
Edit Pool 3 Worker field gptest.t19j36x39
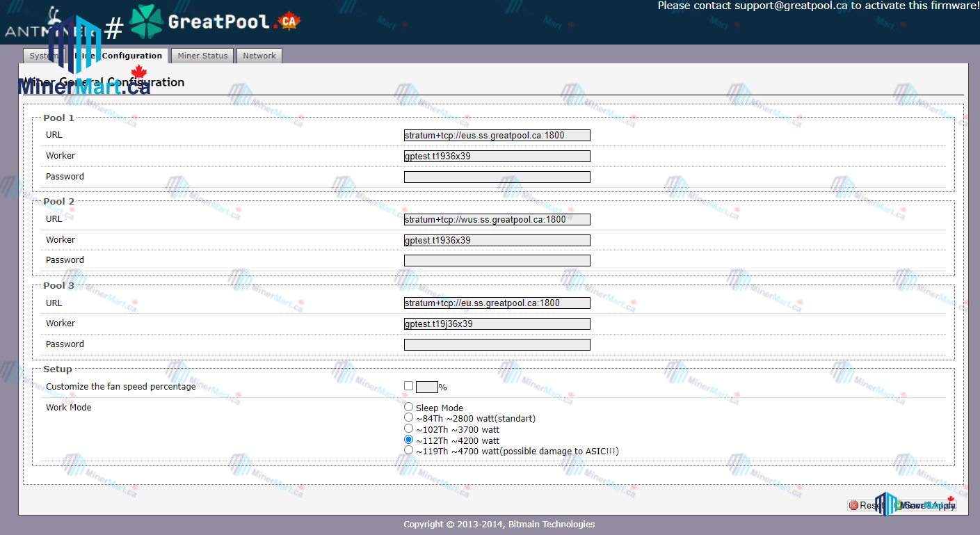click(x=497, y=324)
